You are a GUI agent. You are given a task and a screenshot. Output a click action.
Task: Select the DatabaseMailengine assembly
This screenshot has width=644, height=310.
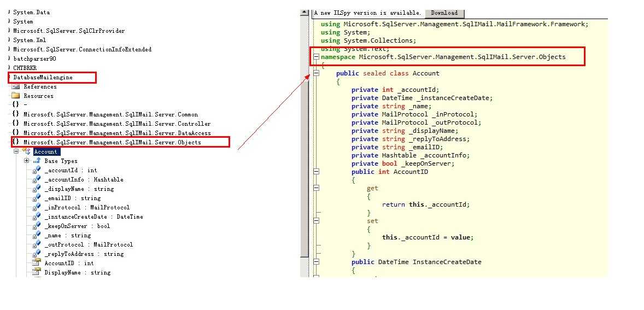tap(43, 77)
